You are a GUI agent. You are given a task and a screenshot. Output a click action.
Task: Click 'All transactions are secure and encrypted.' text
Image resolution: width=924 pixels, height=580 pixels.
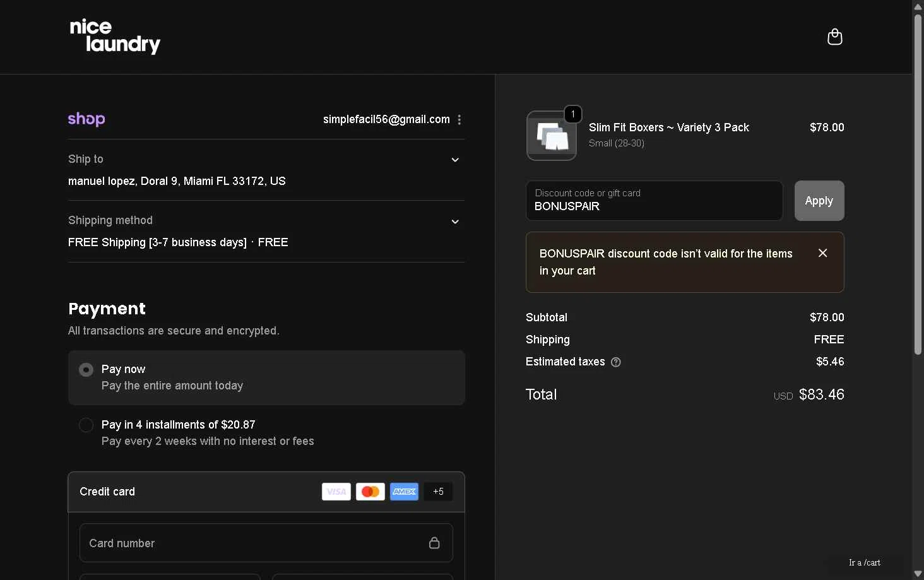click(174, 331)
